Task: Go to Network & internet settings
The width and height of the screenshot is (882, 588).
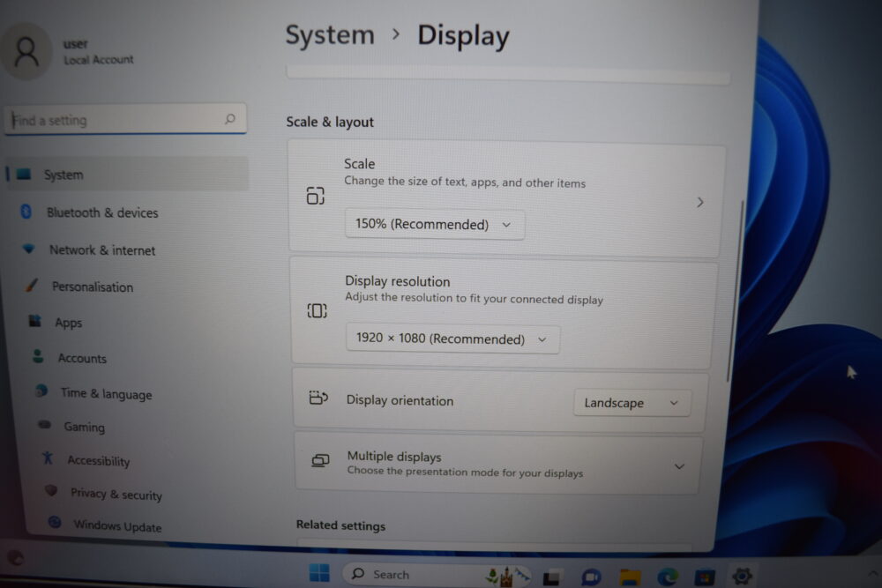Action: point(101,250)
